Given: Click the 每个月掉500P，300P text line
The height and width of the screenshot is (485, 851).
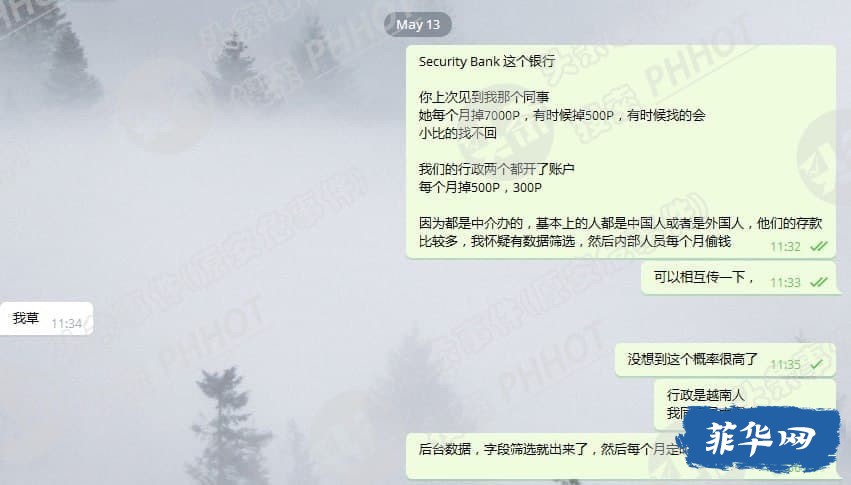Looking at the screenshot, I should pyautogui.click(x=480, y=187).
